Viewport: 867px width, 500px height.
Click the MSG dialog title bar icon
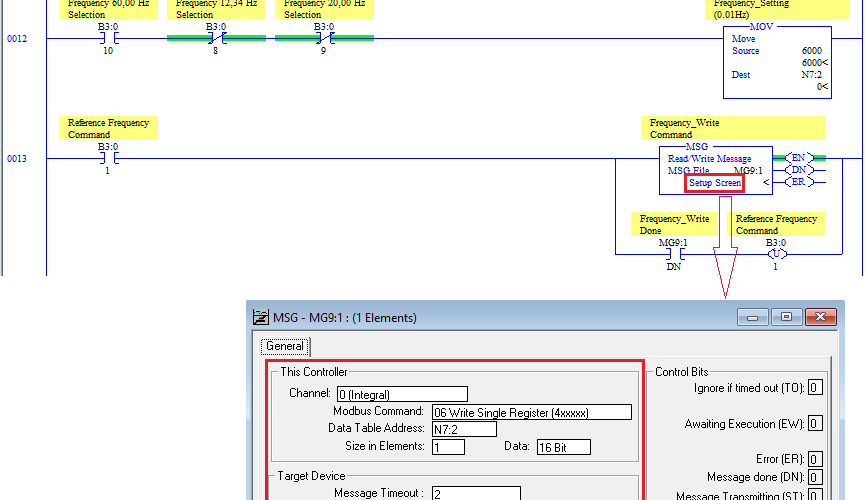[x=260, y=317]
